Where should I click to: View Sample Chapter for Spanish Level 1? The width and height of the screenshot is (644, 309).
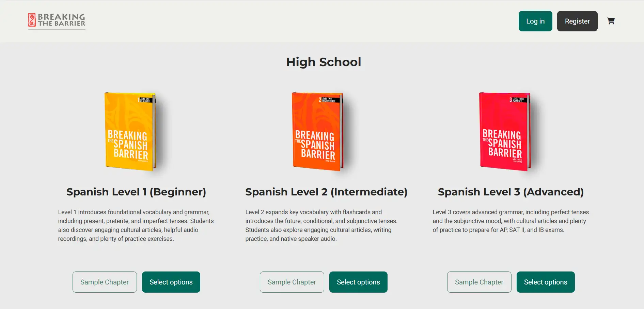(x=105, y=282)
